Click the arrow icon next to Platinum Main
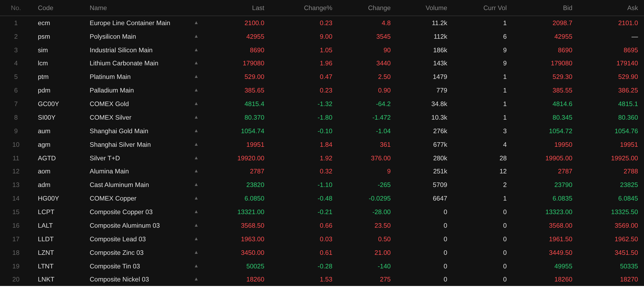 (x=196, y=77)
